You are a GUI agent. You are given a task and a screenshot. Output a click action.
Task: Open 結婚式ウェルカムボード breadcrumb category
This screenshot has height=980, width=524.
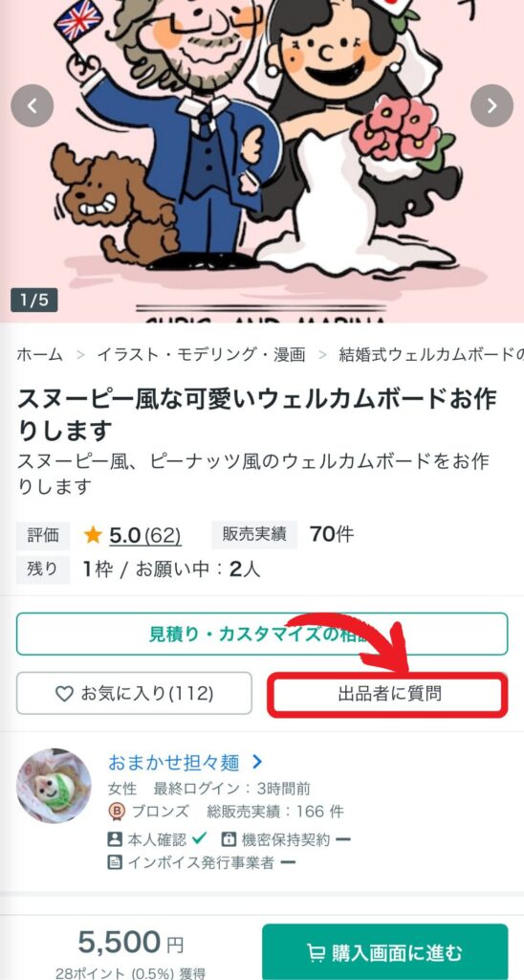click(431, 355)
